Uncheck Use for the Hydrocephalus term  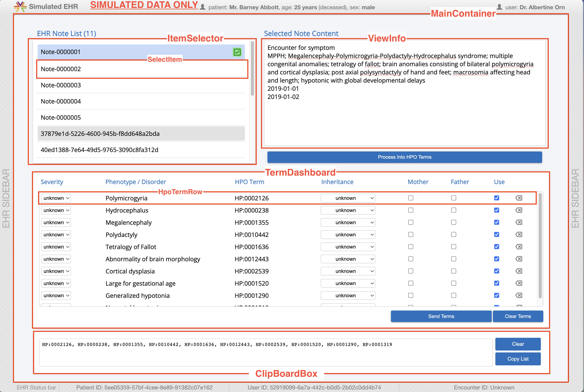point(496,210)
